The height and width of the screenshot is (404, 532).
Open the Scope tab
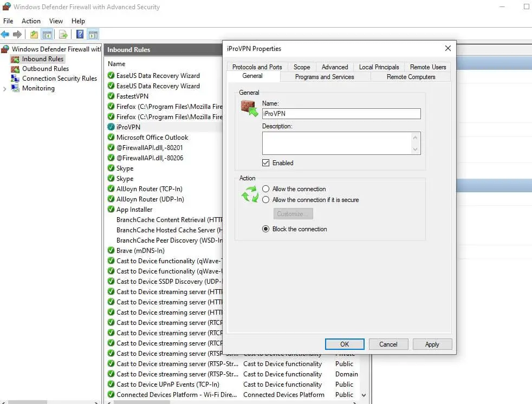click(302, 67)
